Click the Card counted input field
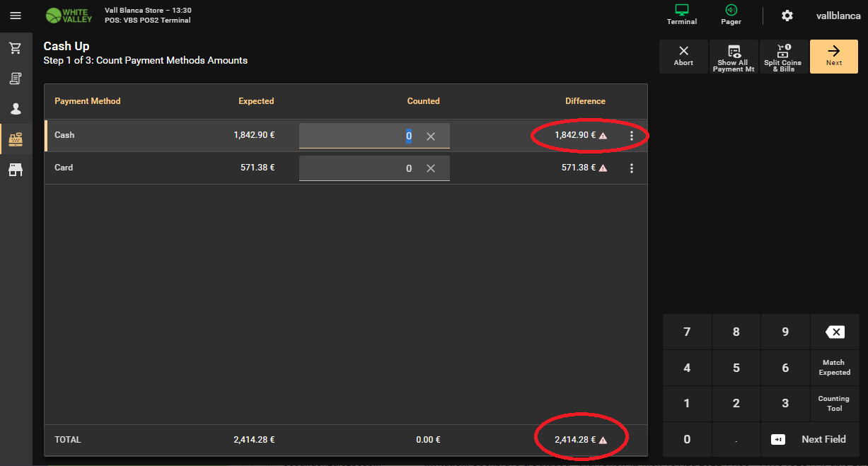The width and height of the screenshot is (868, 466). [374, 168]
